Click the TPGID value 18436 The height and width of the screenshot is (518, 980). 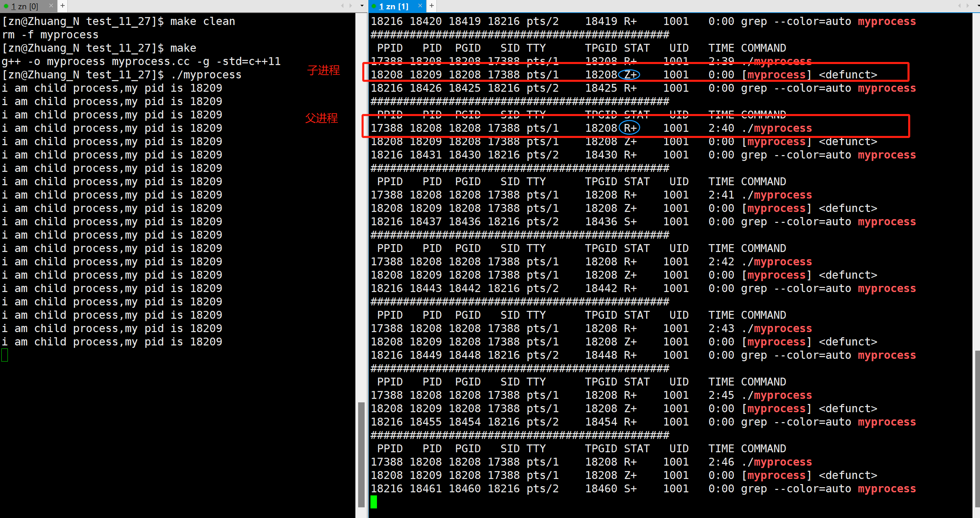tap(601, 221)
